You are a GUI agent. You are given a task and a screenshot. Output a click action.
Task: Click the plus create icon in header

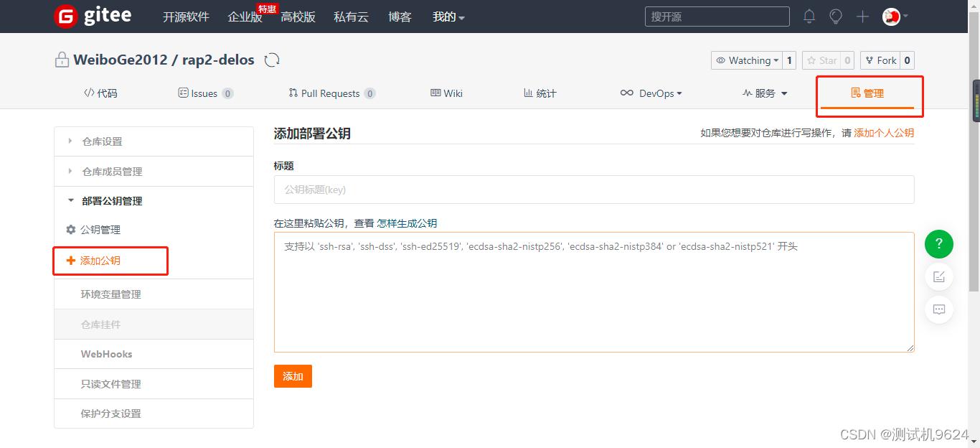862,17
